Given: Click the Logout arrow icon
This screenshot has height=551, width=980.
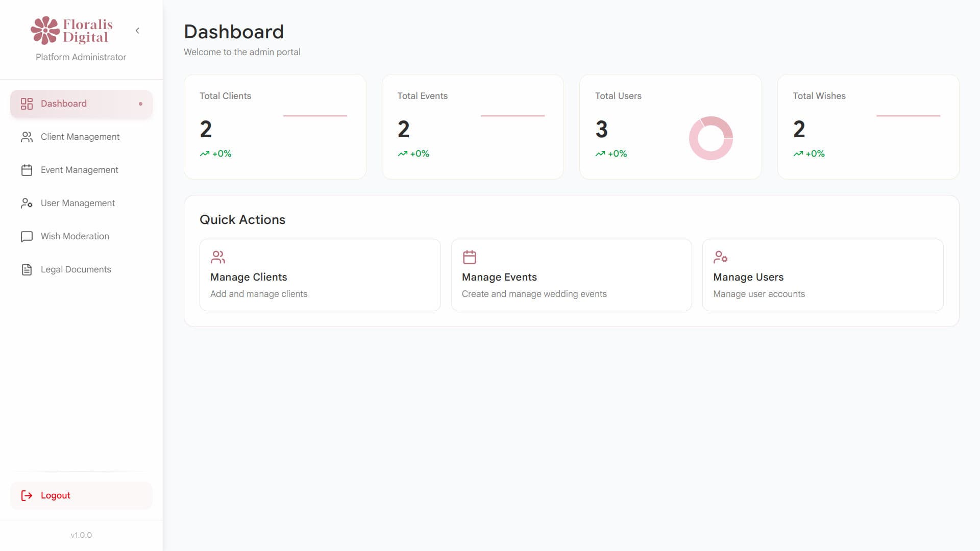Looking at the screenshot, I should tap(27, 495).
